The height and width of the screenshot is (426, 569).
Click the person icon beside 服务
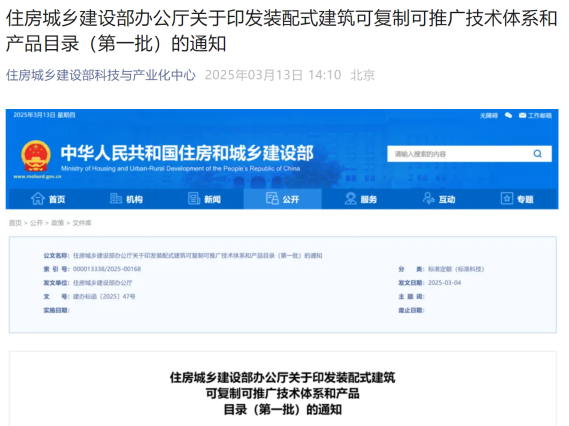[351, 198]
